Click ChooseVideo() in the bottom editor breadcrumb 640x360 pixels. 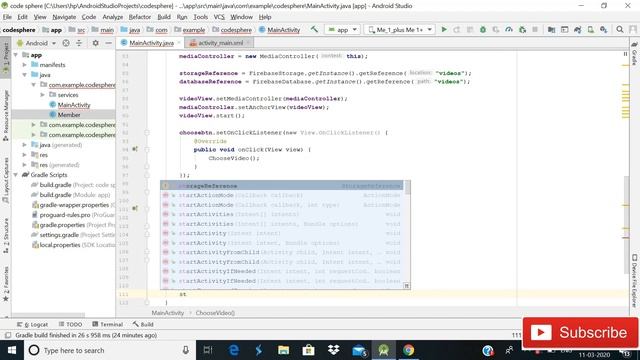click(215, 313)
